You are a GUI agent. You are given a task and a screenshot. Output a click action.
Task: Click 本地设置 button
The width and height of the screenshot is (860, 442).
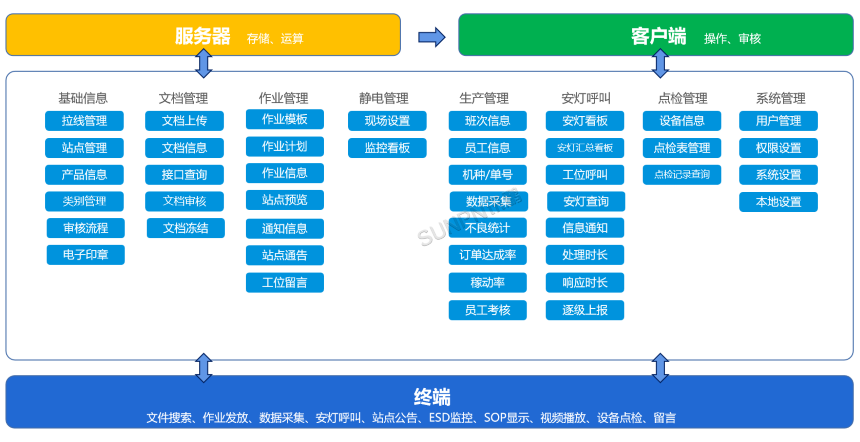click(778, 202)
